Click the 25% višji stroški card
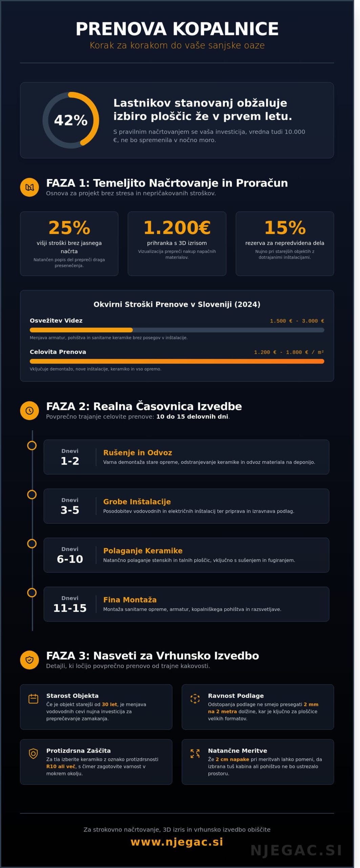The height and width of the screenshot is (868, 360). (69, 243)
